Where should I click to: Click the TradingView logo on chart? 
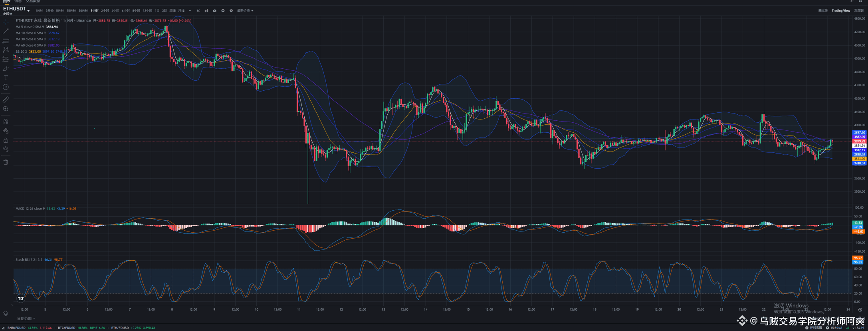(x=21, y=298)
